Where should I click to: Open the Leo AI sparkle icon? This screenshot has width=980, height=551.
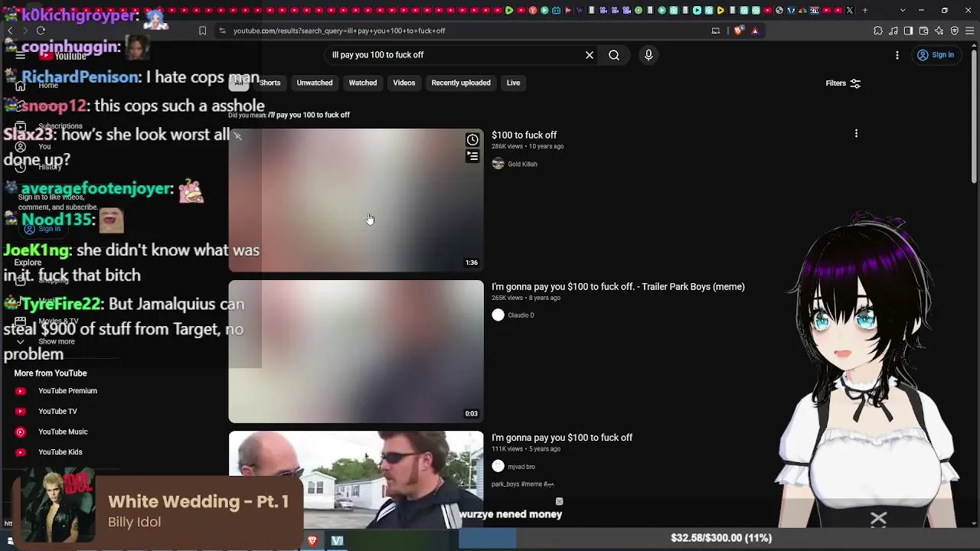pos(939,31)
